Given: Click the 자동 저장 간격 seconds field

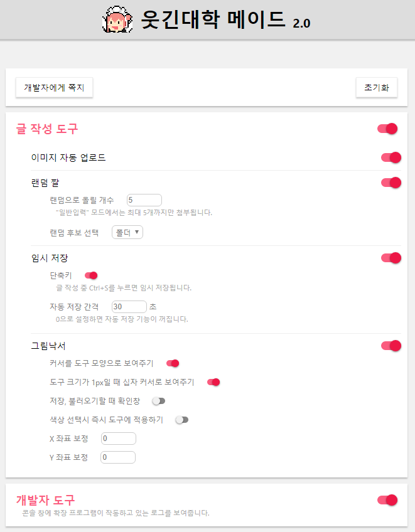Looking at the screenshot, I should click(129, 307).
